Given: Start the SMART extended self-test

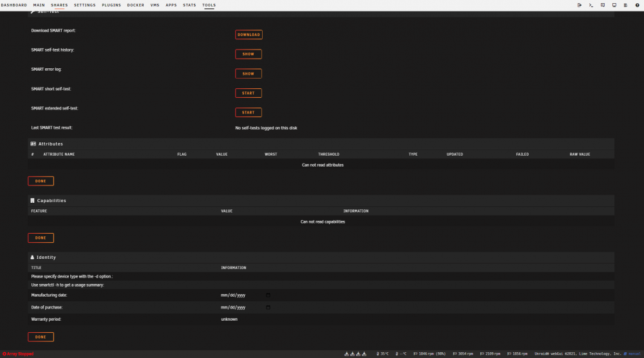Looking at the screenshot, I should 248,113.
